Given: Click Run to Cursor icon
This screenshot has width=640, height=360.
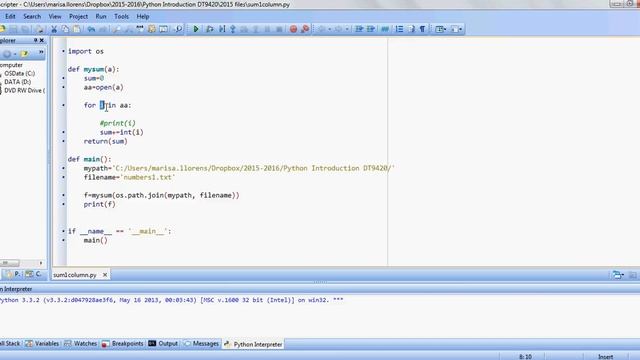Looking at the screenshot, I should pyautogui.click(x=222, y=29).
